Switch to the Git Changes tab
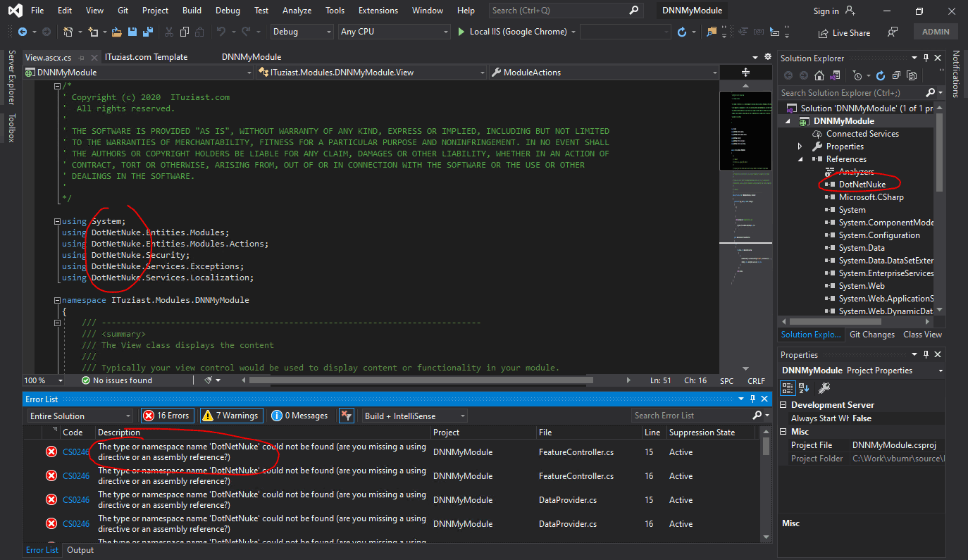 [871, 334]
